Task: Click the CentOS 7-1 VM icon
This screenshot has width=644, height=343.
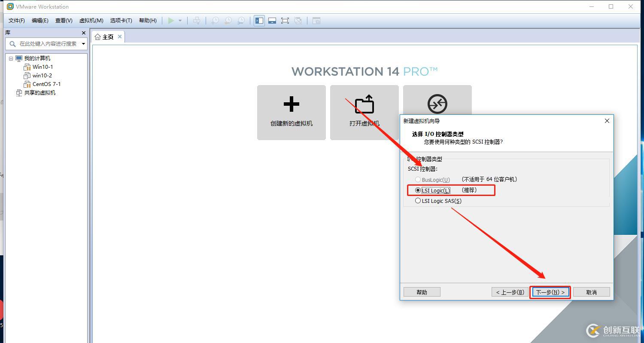Action: (27, 84)
